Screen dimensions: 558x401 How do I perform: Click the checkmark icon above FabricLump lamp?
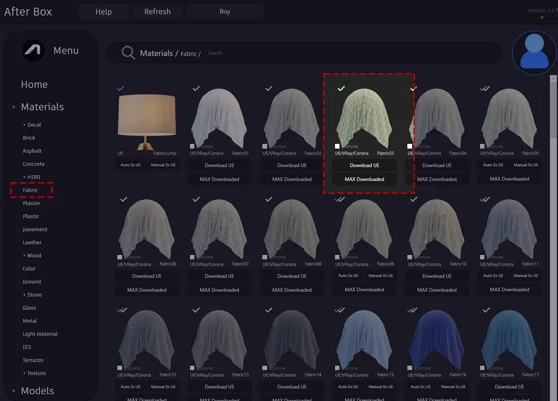[x=121, y=88]
